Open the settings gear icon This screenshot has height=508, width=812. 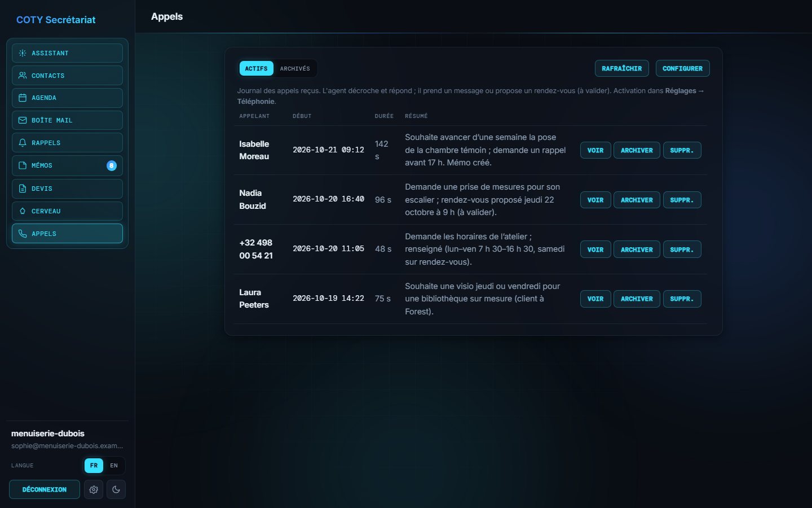click(94, 489)
